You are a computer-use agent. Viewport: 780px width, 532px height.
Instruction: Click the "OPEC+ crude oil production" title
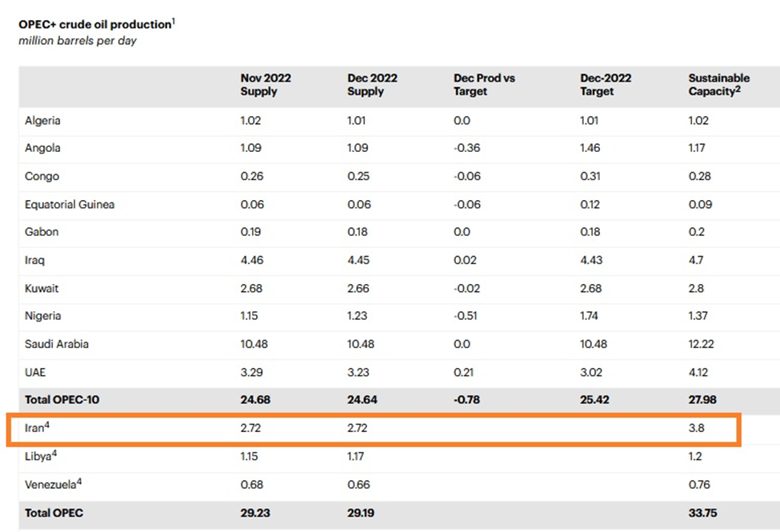tap(94, 25)
